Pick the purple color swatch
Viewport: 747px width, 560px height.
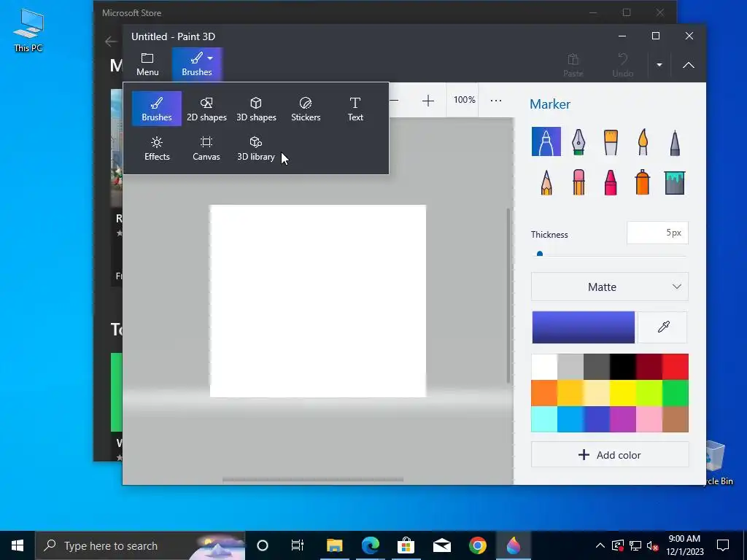[x=623, y=419]
